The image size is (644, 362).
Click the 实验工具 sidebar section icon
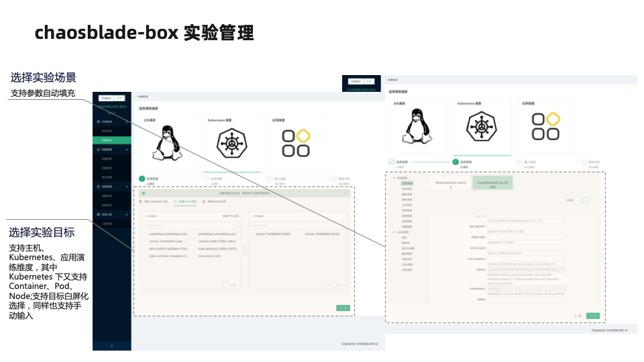[x=99, y=215]
